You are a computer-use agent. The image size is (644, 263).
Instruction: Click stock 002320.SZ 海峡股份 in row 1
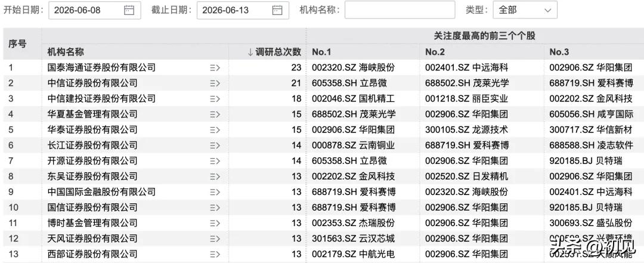353,67
